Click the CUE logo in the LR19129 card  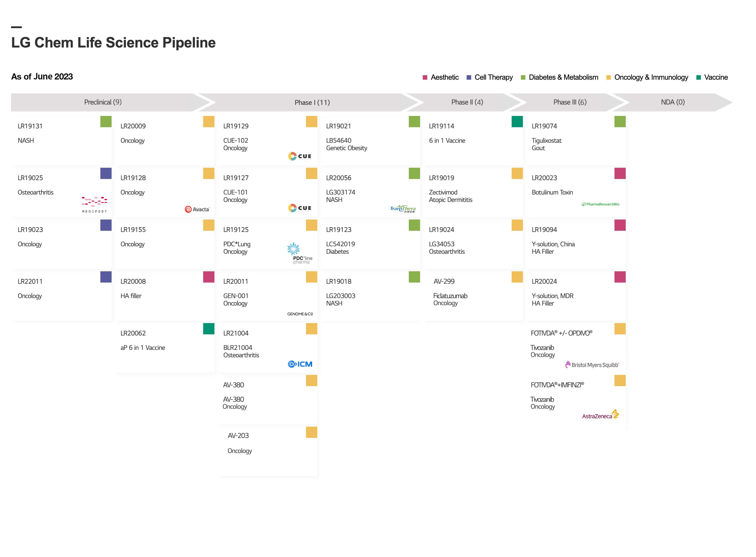(299, 156)
